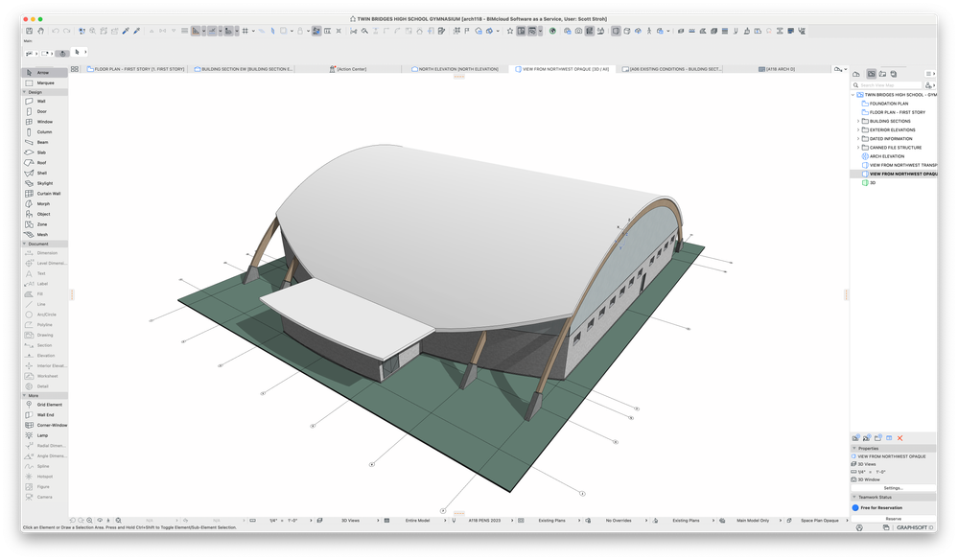Choose the Marquee tool
Screen dimensions: 958x560
click(45, 82)
